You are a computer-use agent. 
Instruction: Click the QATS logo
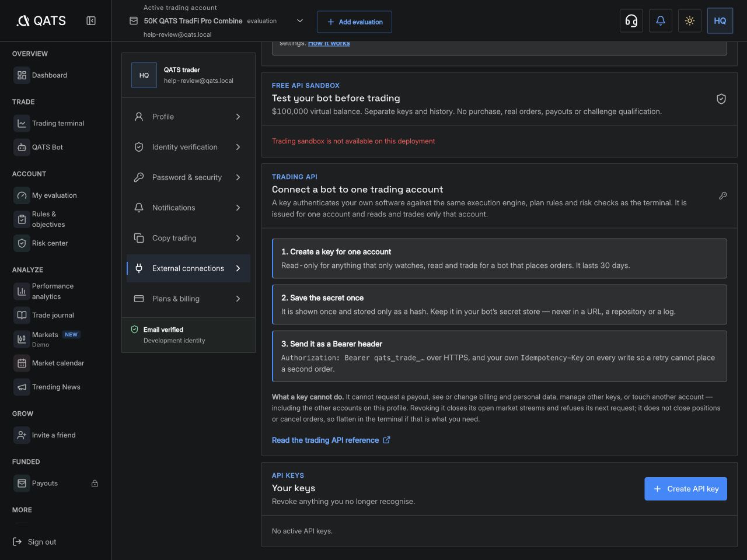[x=41, y=21]
